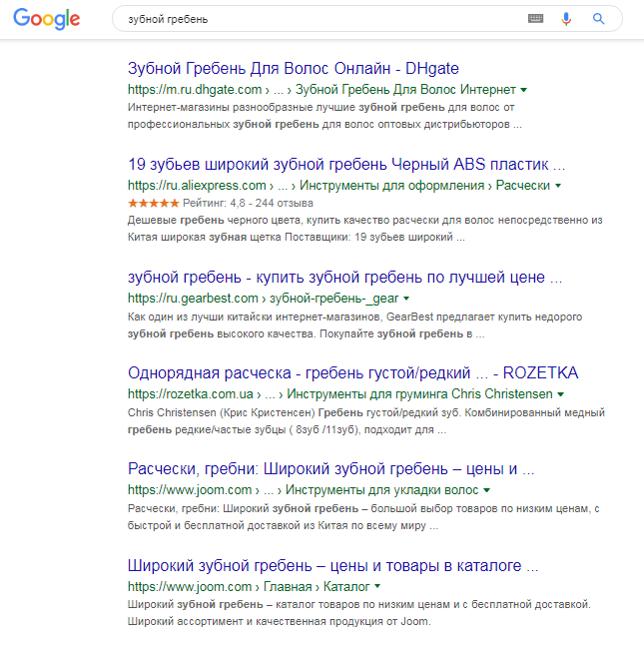Click the Инструменты для оформления breadcrumb
This screenshot has height=647, width=644.
[391, 186]
